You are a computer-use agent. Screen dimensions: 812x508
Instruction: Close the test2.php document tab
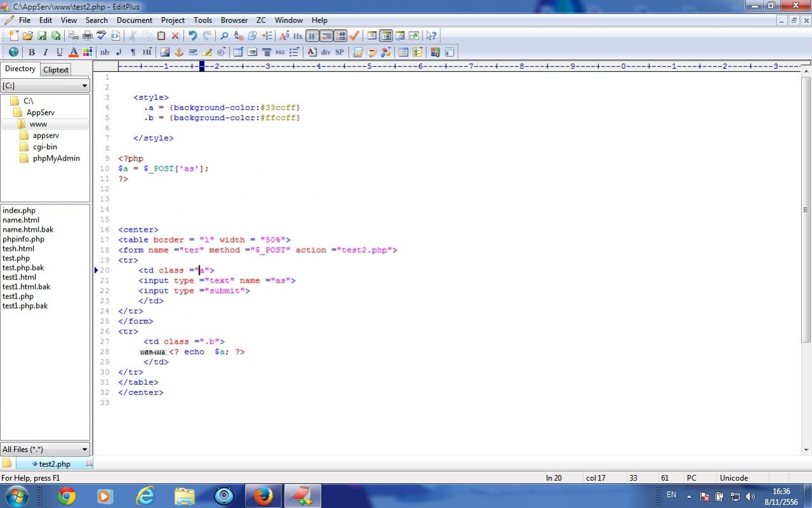pos(89,464)
